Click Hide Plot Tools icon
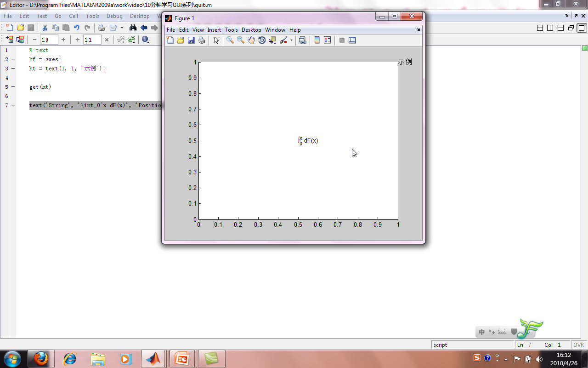588x368 pixels. coord(342,40)
